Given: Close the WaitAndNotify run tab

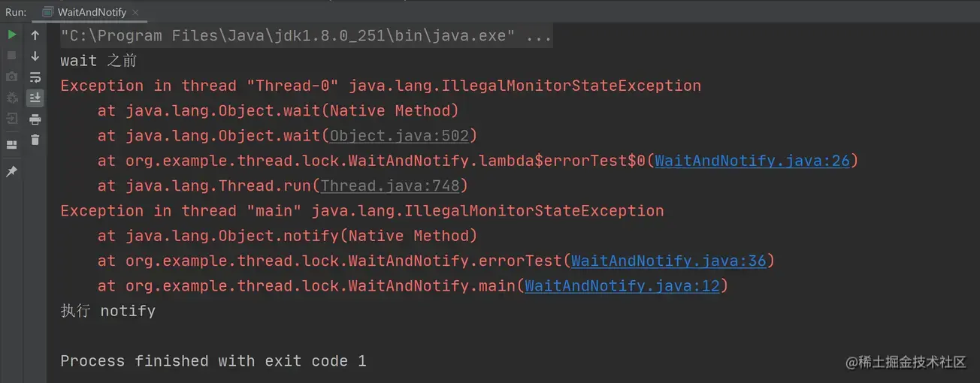Looking at the screenshot, I should coord(134,12).
